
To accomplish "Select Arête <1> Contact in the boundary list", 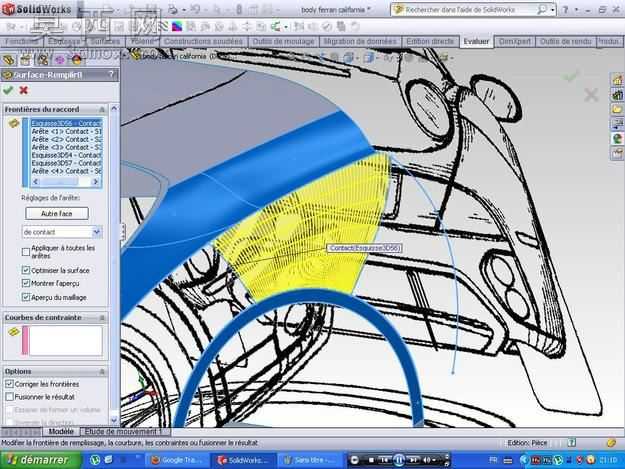I will [x=67, y=131].
